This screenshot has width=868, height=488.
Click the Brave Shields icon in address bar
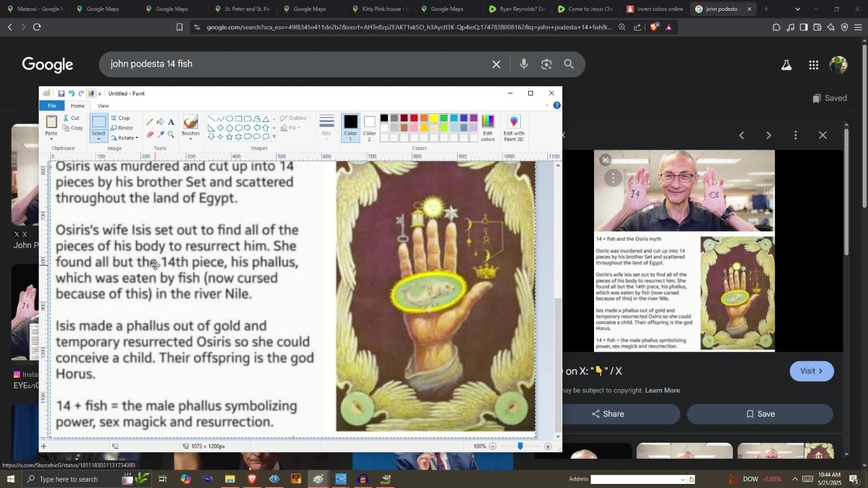click(x=654, y=27)
